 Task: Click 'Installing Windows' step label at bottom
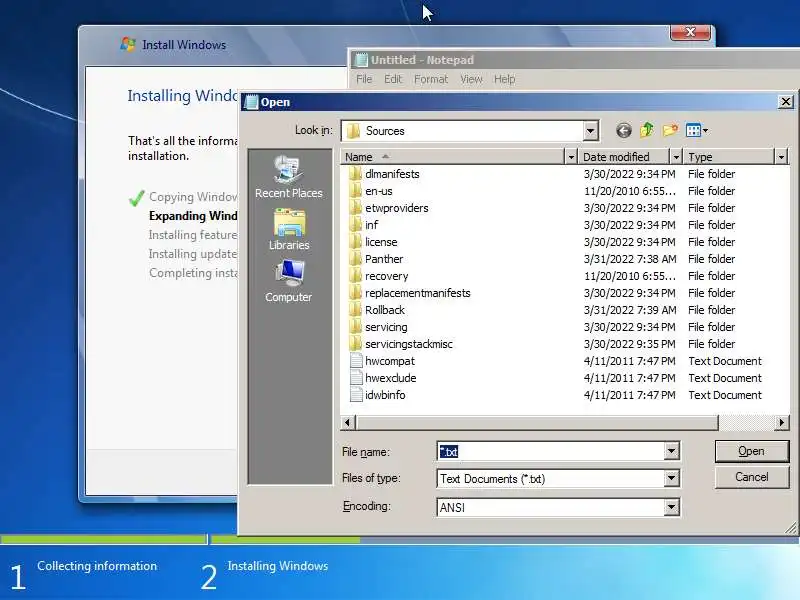(x=278, y=566)
